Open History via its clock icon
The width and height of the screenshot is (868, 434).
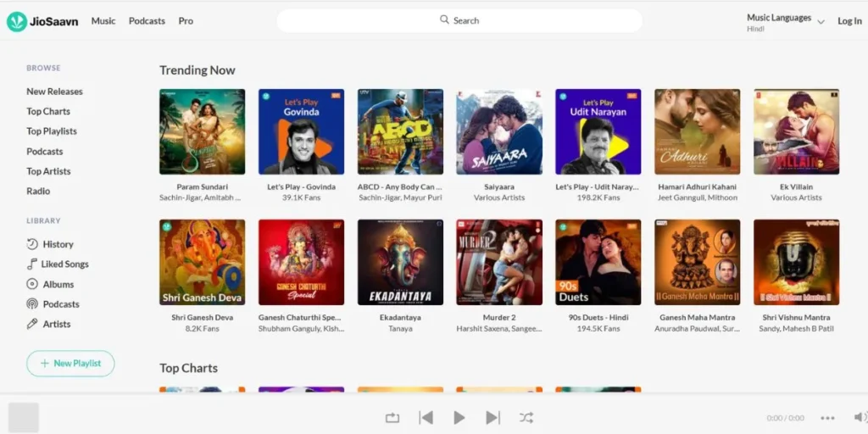(33, 244)
